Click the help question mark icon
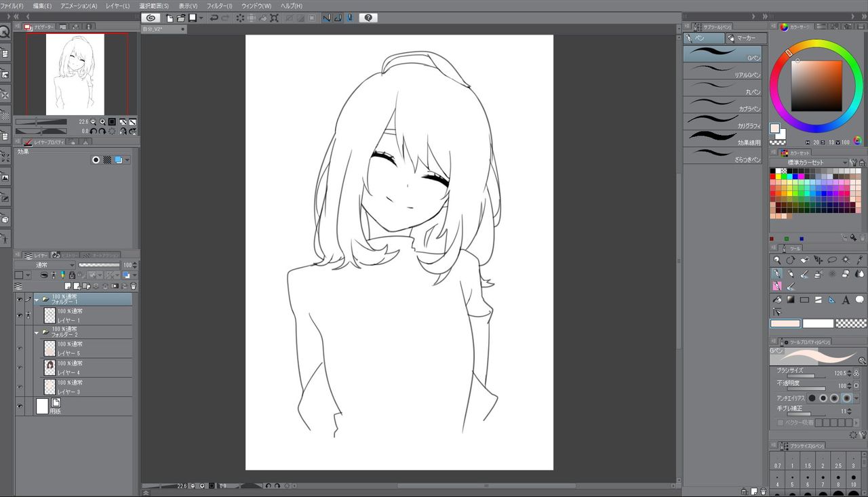Viewport: 868px width, 497px height. (x=368, y=18)
